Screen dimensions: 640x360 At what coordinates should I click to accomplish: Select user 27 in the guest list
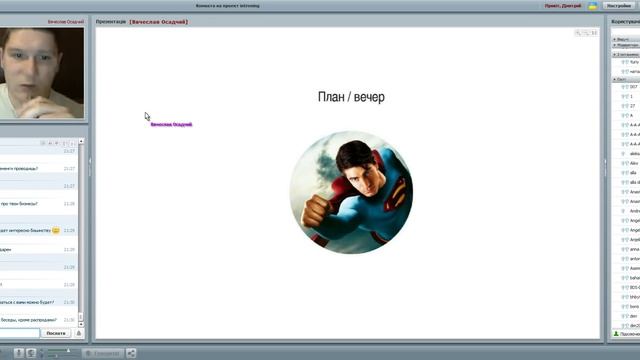click(633, 106)
